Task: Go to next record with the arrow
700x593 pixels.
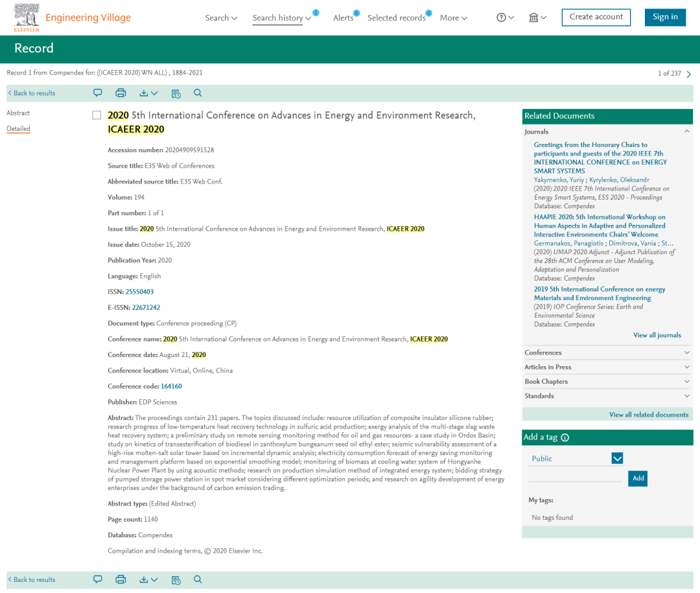Action: click(689, 74)
